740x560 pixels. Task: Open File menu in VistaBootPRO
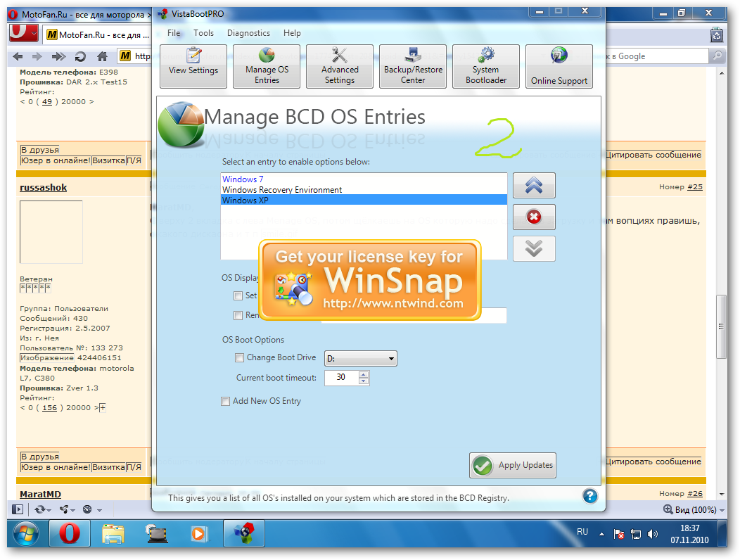tap(174, 33)
